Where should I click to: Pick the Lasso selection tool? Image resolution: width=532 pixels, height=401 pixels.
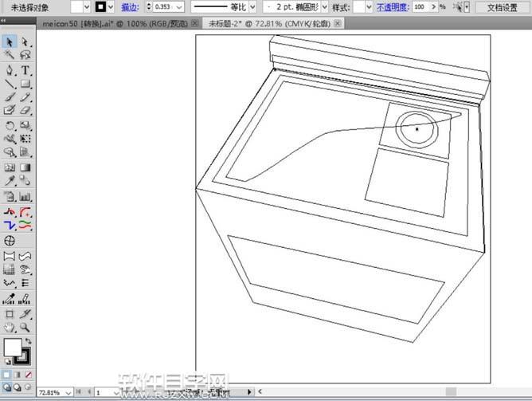pos(25,56)
